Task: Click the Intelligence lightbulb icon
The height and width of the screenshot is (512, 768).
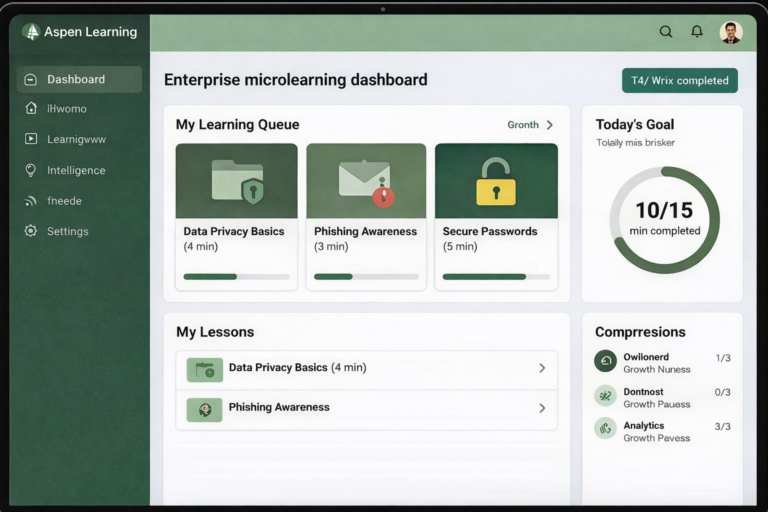Action: click(31, 170)
